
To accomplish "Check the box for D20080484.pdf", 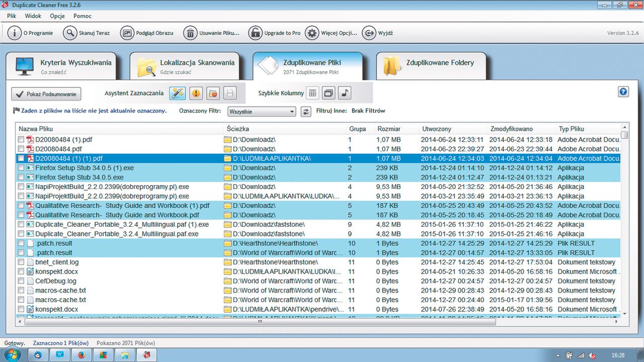I will [21, 149].
